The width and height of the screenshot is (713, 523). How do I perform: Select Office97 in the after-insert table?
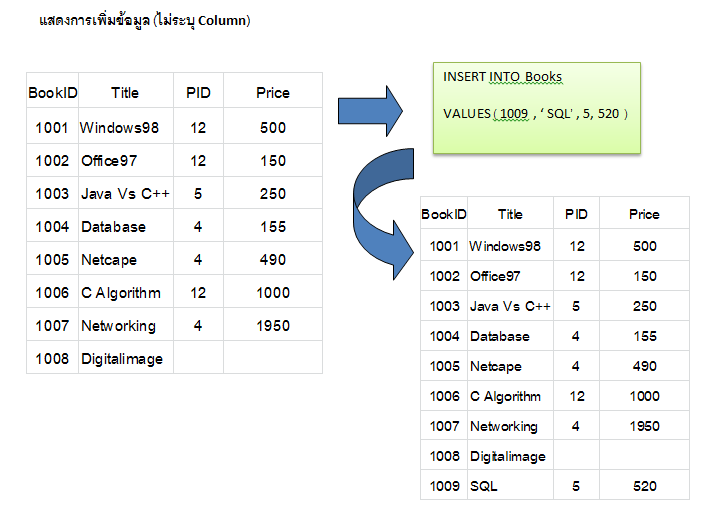495,276
